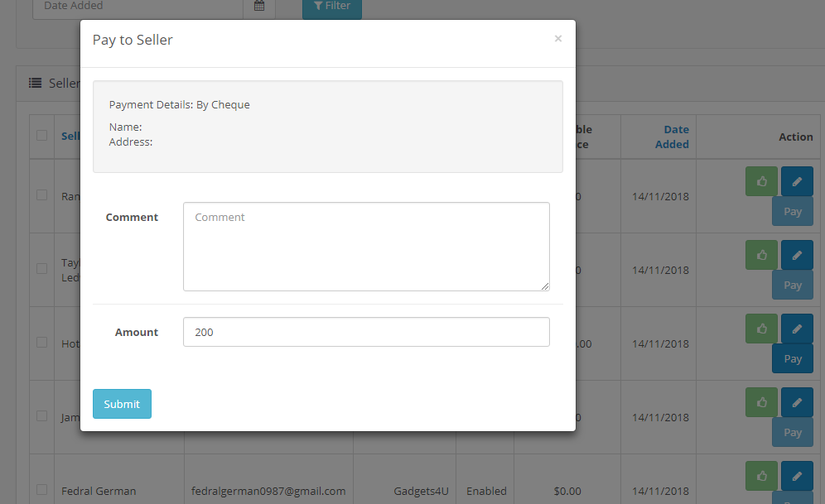Click the edit pencil icon in fourth row
825x504 pixels.
coord(797,402)
